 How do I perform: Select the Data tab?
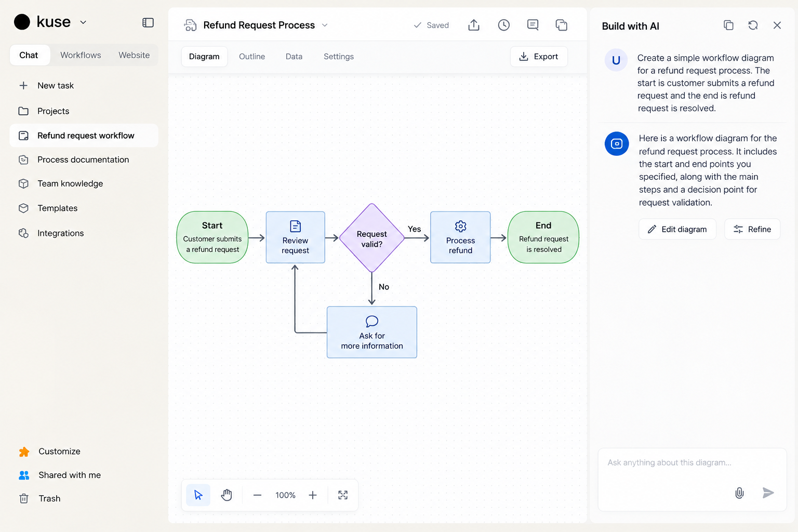[294, 57]
